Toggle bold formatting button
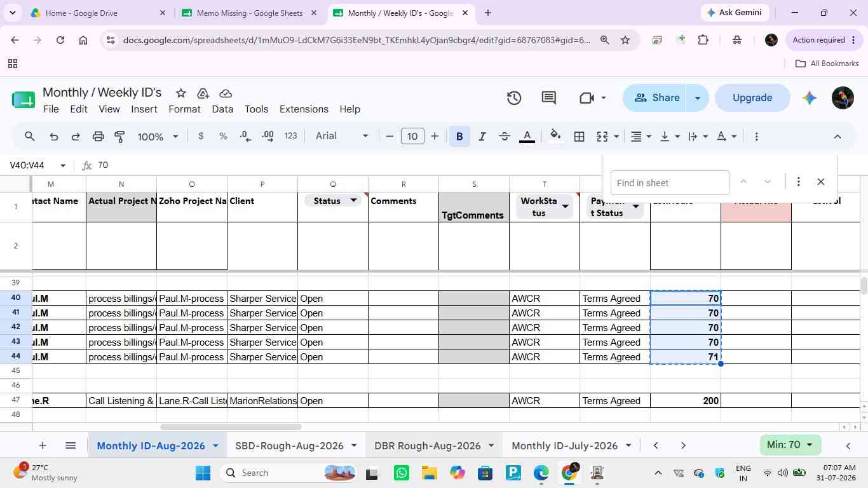 click(x=459, y=136)
